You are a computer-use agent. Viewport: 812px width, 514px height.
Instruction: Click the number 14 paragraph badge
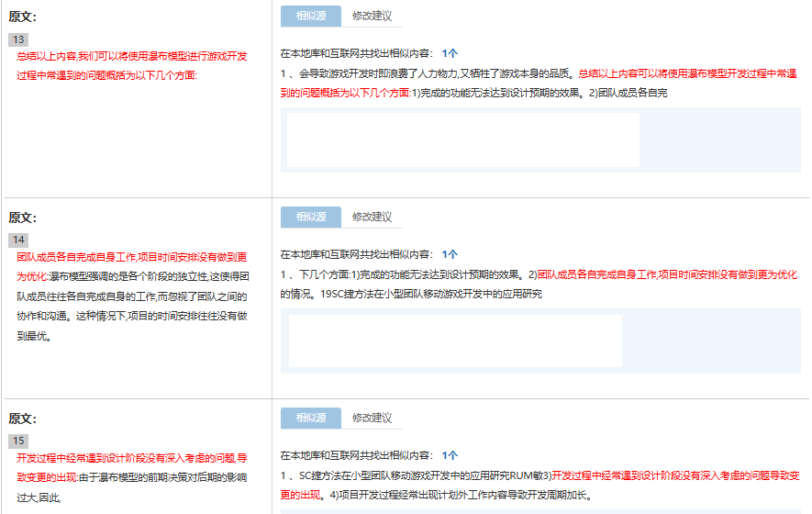click(18, 240)
